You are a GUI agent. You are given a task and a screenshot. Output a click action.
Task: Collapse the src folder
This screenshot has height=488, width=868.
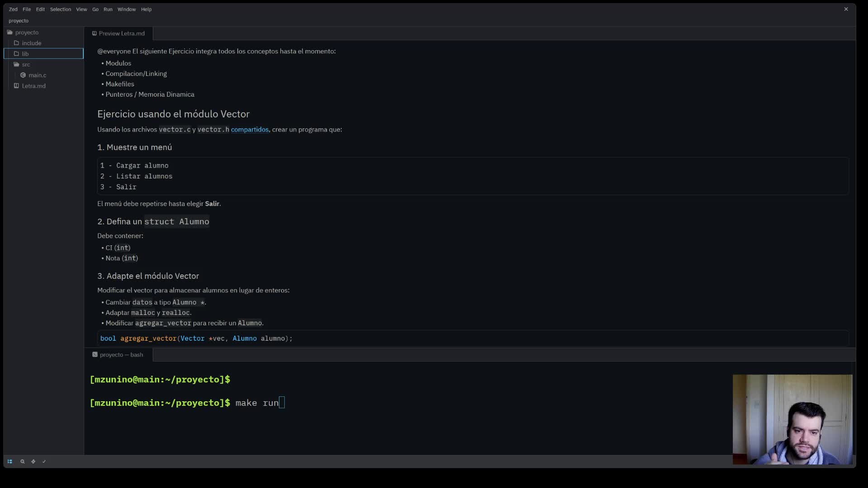pos(43,65)
